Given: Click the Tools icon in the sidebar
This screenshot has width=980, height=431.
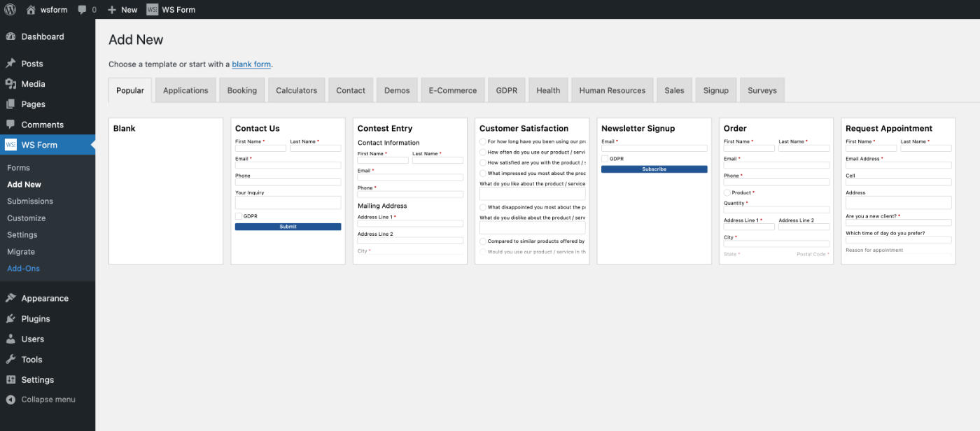Looking at the screenshot, I should (11, 359).
